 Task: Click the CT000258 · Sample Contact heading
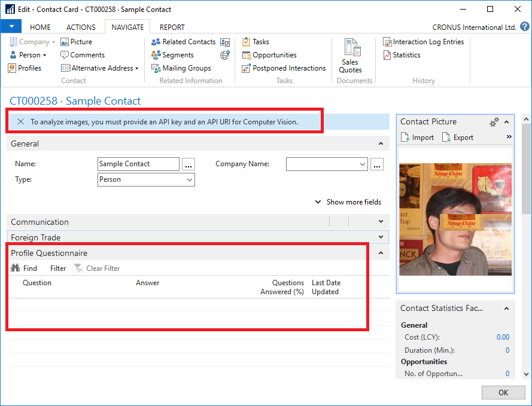click(75, 101)
